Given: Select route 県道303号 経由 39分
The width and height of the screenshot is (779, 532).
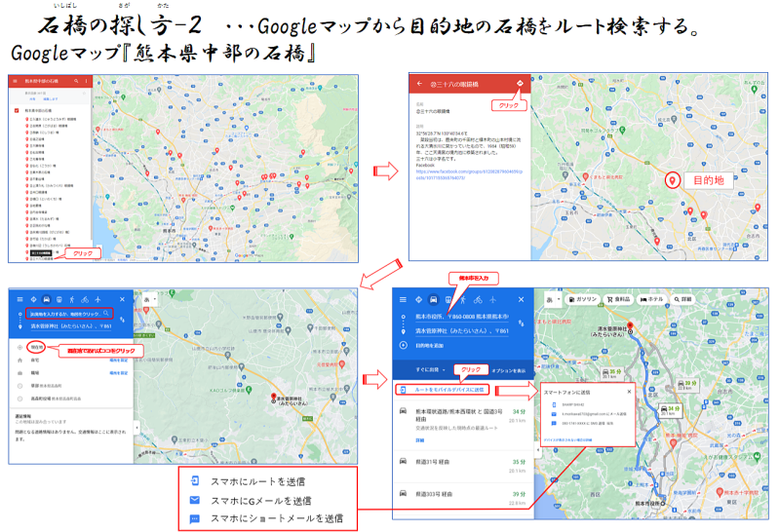Looking at the screenshot, I should tap(463, 498).
